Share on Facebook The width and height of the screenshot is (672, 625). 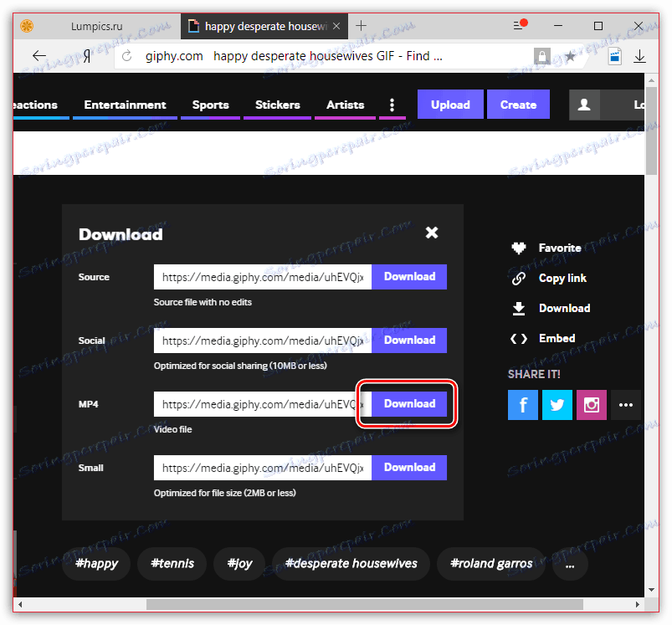(x=523, y=405)
